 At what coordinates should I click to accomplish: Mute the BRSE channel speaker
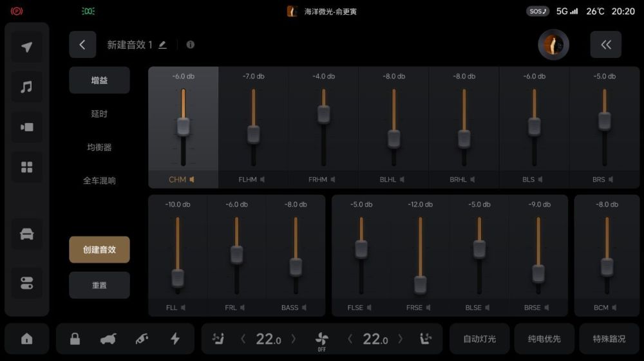tap(546, 308)
